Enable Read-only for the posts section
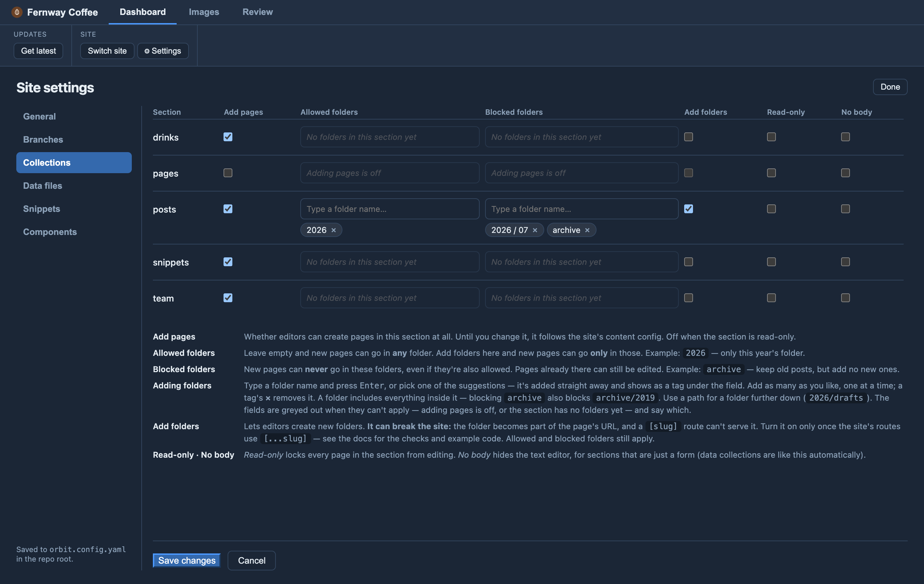This screenshot has height=584, width=924. click(771, 209)
